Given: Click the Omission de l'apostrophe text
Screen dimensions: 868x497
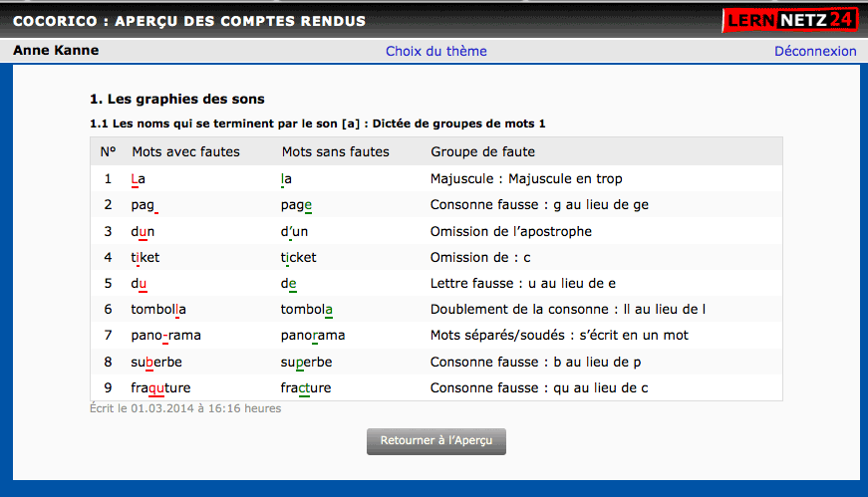Looking at the screenshot, I should (510, 231).
